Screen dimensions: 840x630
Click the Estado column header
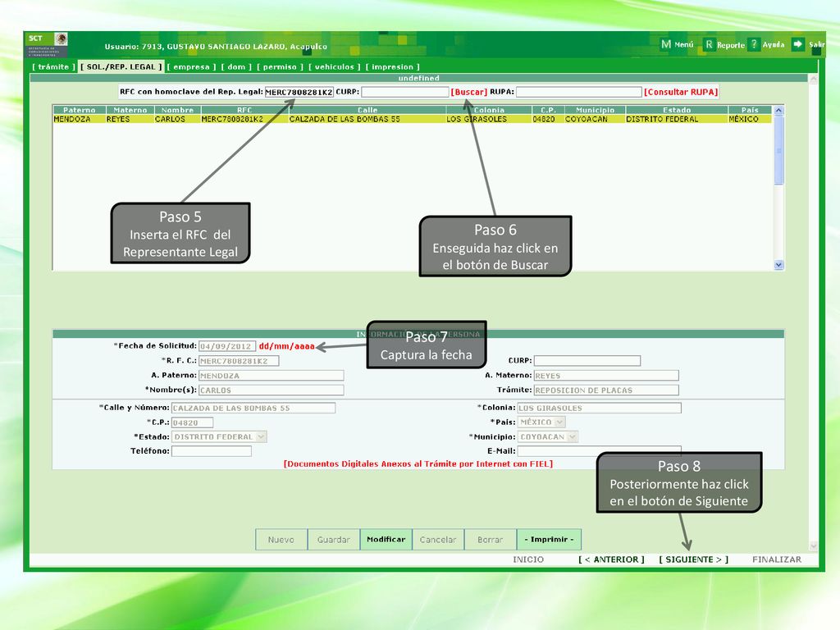tap(677, 110)
